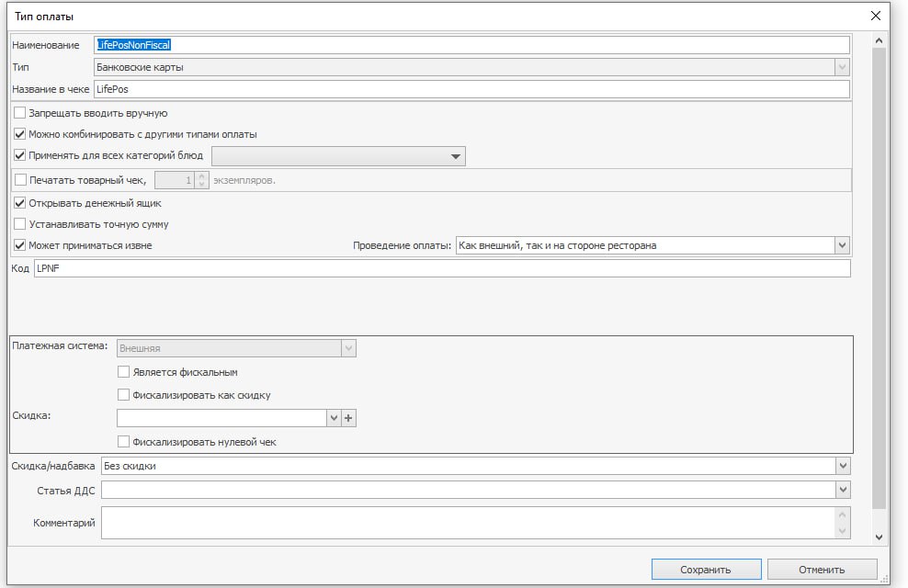Click the main vertical scrollbar thumb
908x588 pixels.
point(879,277)
